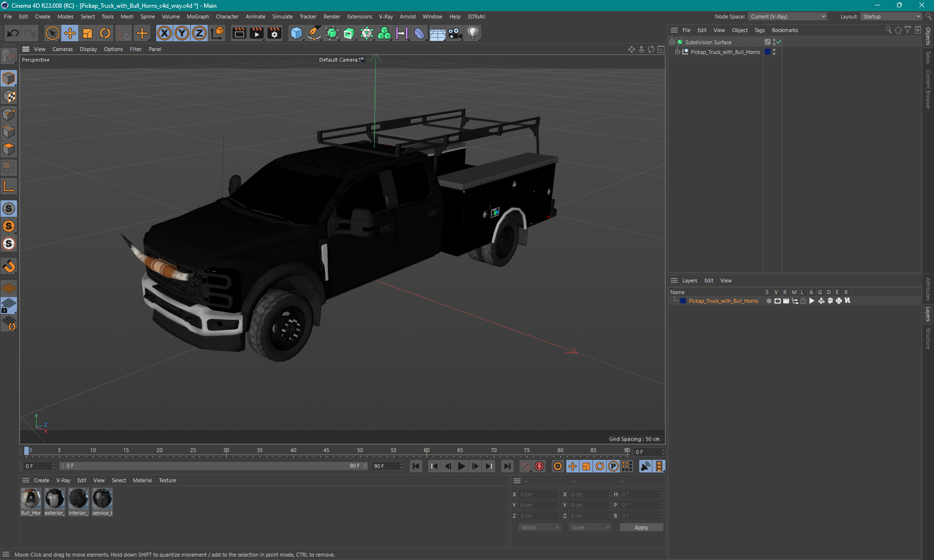Expand Pickap_Truck_with_Bull_Horns in the object tree

(677, 52)
